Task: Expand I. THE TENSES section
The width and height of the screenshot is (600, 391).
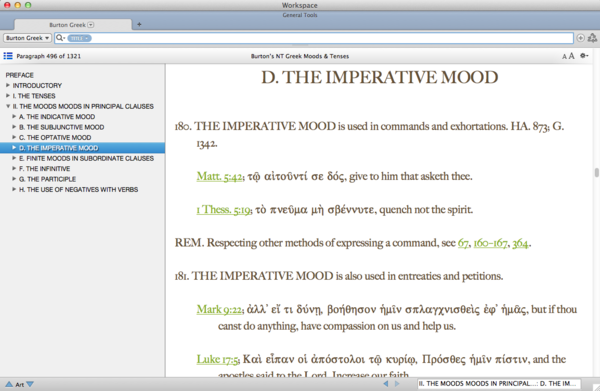Action: click(x=8, y=96)
